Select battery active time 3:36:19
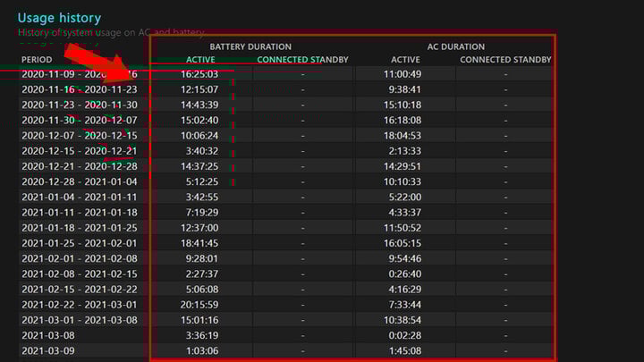The image size is (644, 362). click(x=202, y=336)
